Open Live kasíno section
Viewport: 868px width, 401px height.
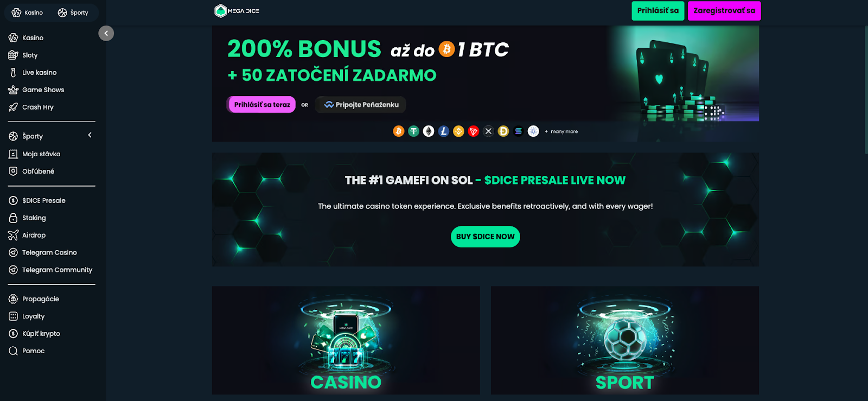coord(39,73)
